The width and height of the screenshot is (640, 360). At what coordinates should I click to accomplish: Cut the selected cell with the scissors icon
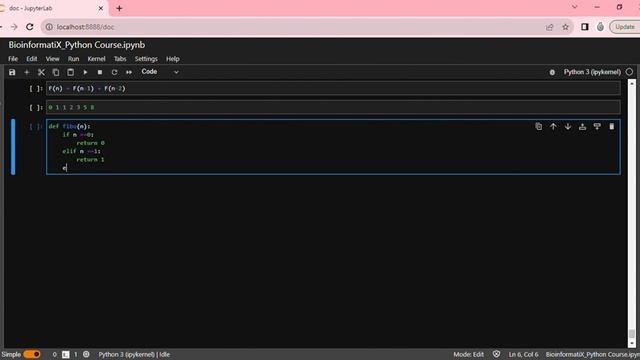[x=41, y=72]
